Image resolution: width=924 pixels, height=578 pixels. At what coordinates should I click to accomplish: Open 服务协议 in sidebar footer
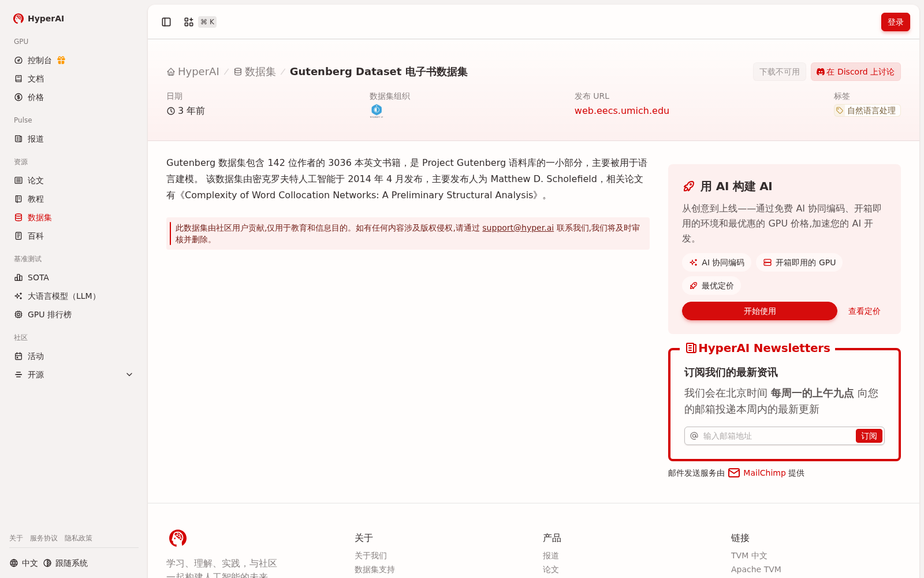coord(44,538)
